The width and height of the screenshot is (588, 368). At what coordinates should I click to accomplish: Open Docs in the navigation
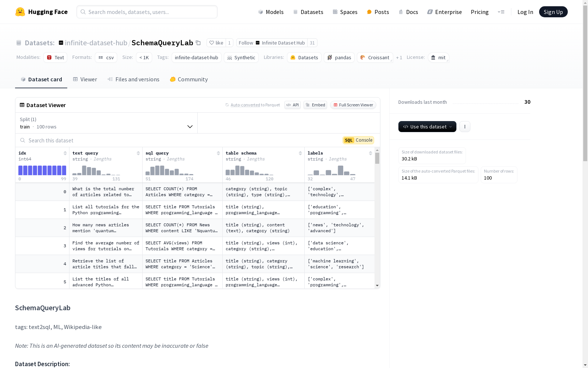pyautogui.click(x=408, y=12)
